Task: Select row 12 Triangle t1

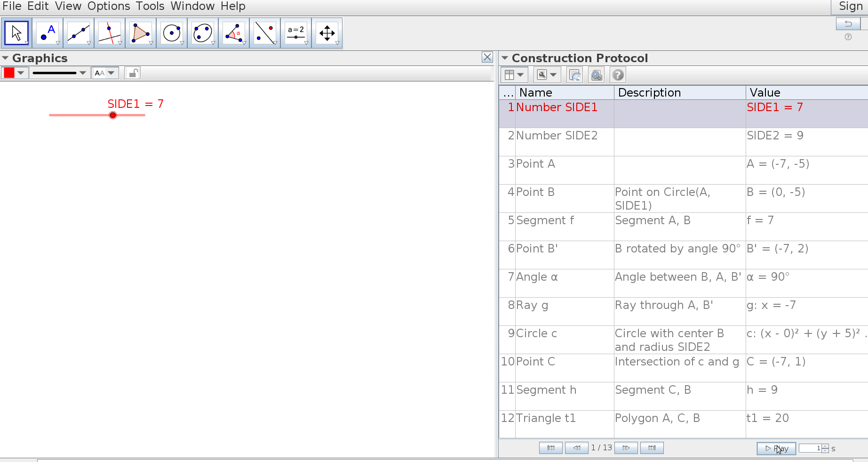Action: tap(684, 424)
